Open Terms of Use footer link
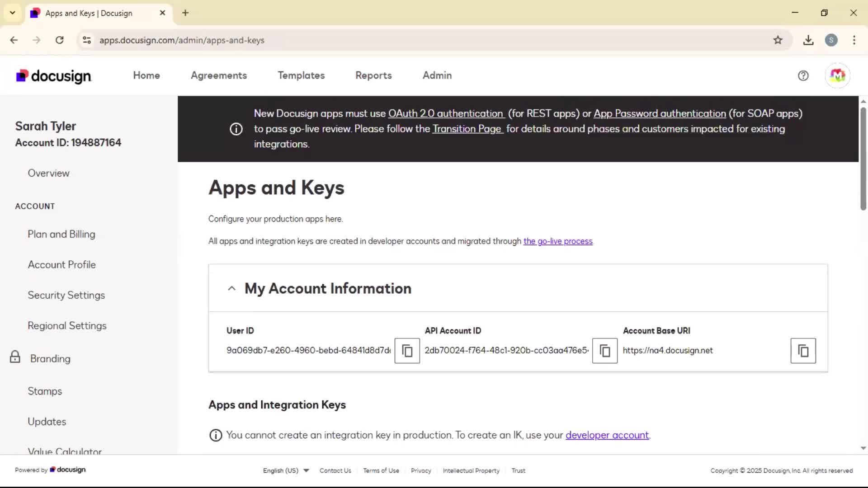This screenshot has height=488, width=868. [381, 470]
